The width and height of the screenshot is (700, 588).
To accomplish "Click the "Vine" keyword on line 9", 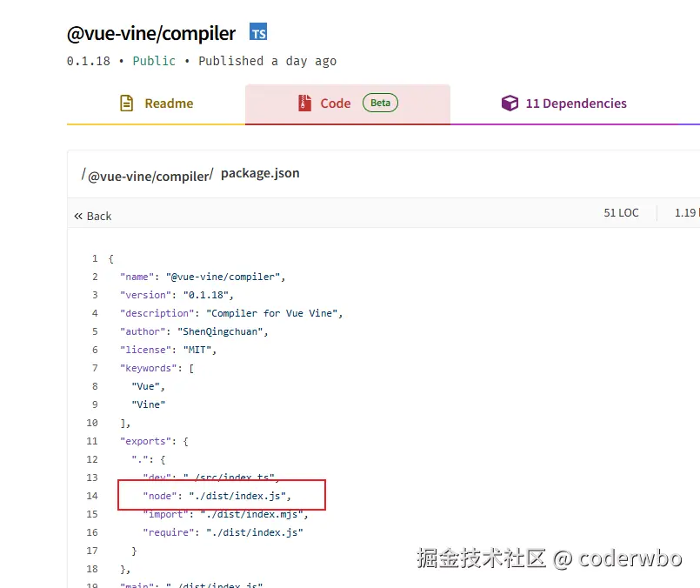I will pos(148,405).
